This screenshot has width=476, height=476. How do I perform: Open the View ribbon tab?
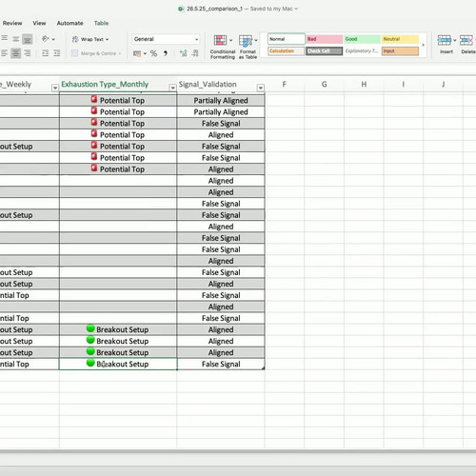click(x=39, y=23)
